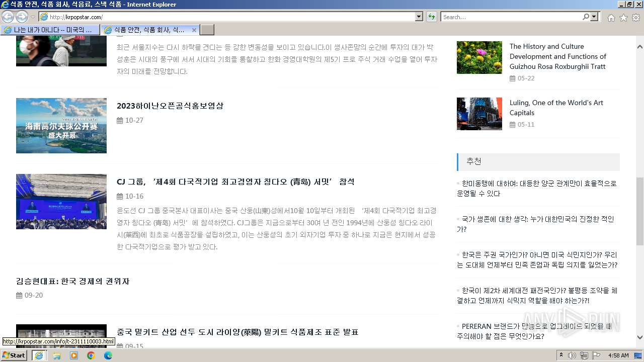Viewport: 644px width, 362px height.
Task: Click the calendar icon beside 05-22
Action: pos(513,78)
